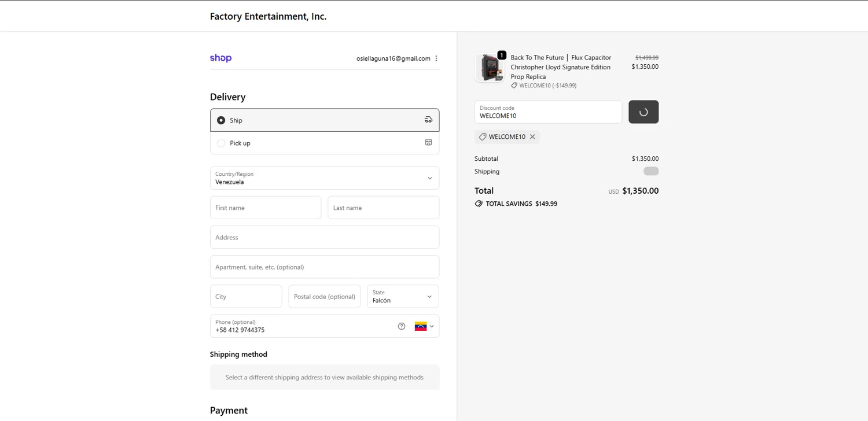
Task: Open the Country/Region dropdown
Action: (x=325, y=178)
